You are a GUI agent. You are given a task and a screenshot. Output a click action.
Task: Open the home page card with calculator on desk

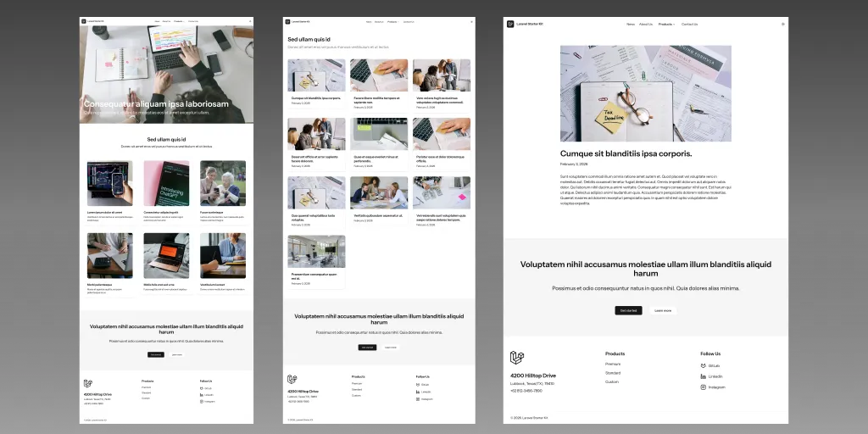[110, 264]
